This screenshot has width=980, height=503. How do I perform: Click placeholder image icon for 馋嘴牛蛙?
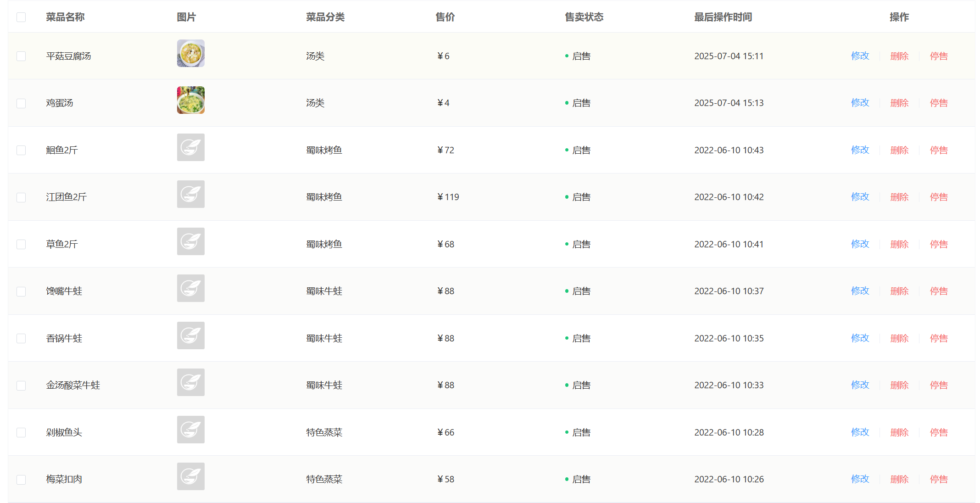tap(190, 288)
